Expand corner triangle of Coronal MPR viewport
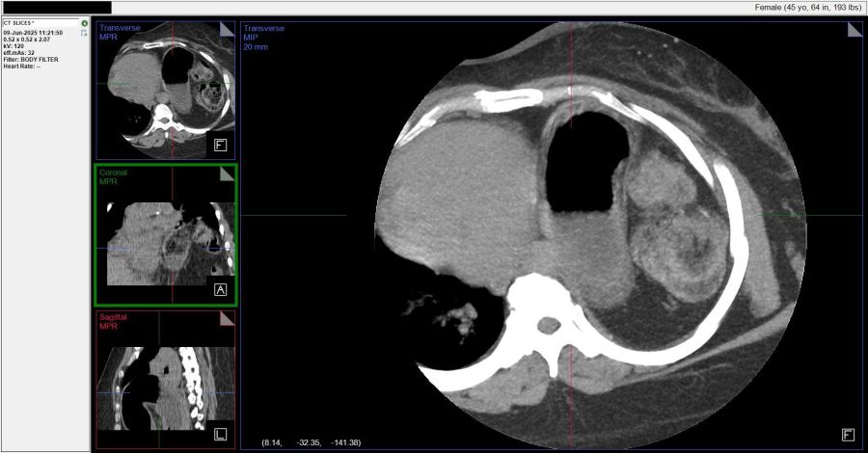 [x=227, y=173]
